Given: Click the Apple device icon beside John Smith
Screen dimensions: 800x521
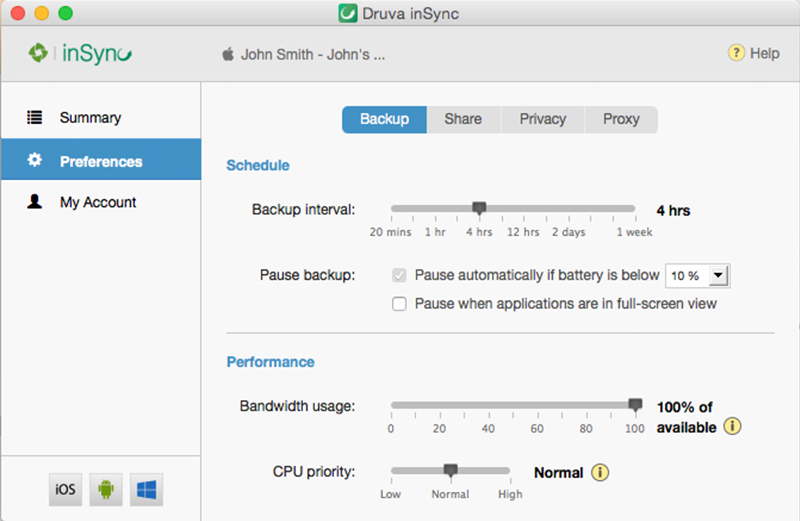Looking at the screenshot, I should [x=228, y=54].
